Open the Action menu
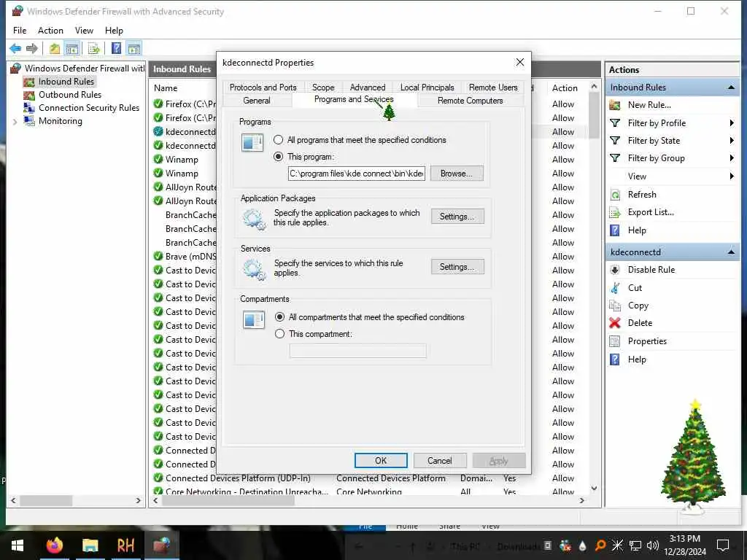The height and width of the screenshot is (560, 747). 50,31
